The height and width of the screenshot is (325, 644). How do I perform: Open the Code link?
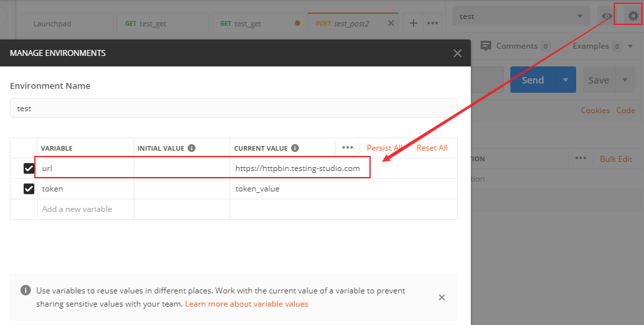pyautogui.click(x=626, y=111)
